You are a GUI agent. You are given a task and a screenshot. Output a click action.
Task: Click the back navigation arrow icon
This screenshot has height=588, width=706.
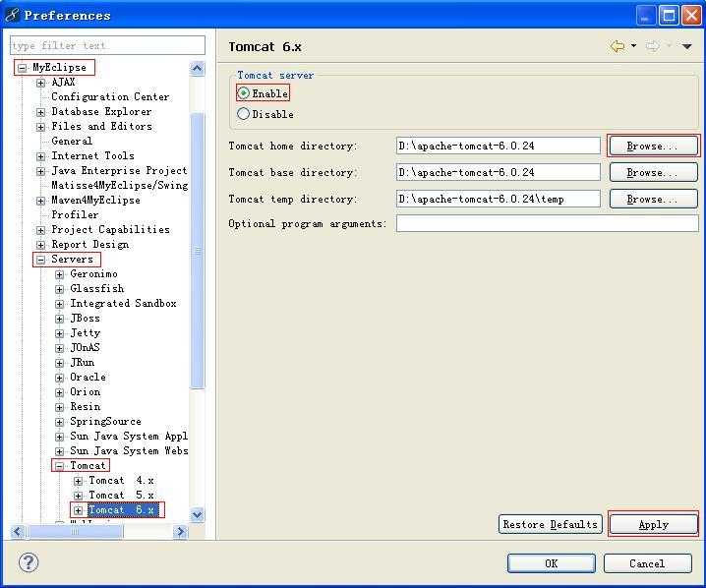(618, 46)
